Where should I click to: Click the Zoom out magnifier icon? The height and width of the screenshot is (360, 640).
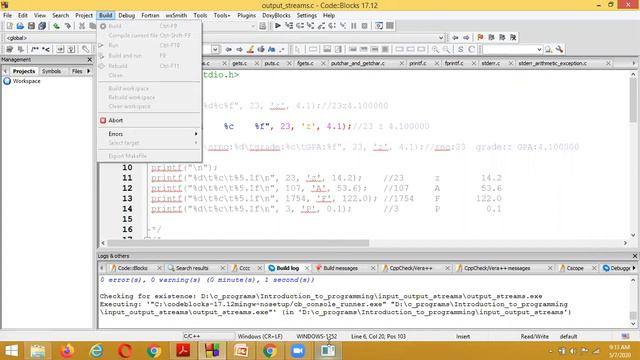coord(447,49)
